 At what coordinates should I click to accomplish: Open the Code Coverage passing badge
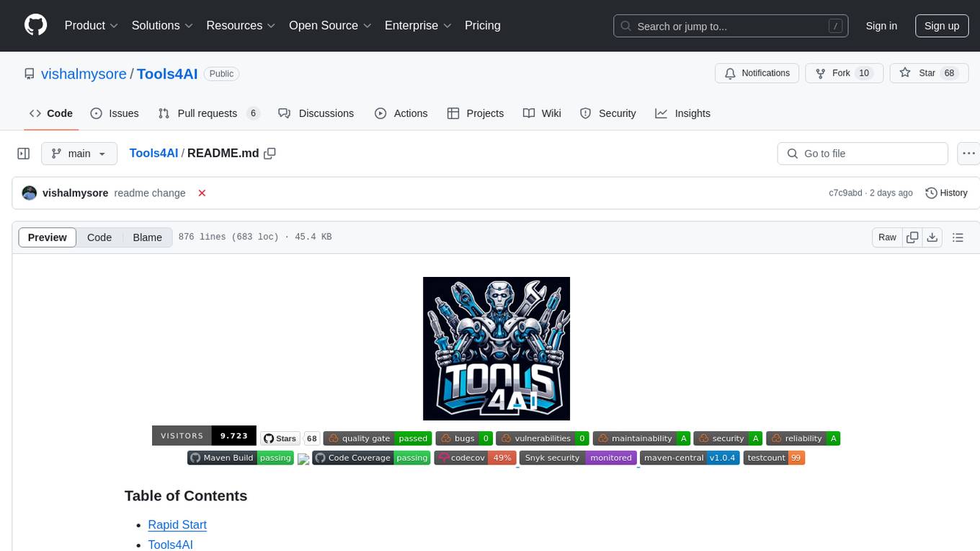[371, 458]
